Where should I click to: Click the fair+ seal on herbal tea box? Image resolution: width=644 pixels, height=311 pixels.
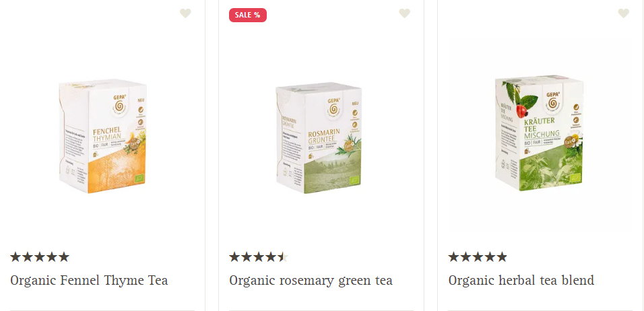(571, 141)
